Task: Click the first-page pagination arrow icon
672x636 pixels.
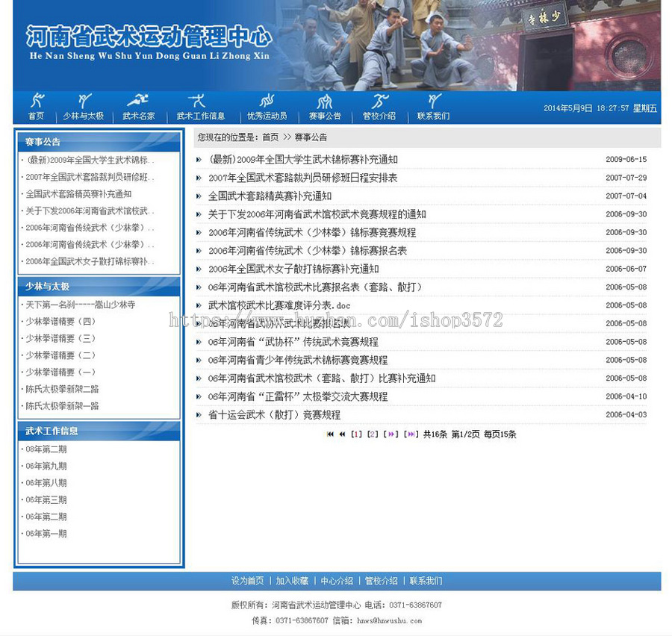Action: click(331, 434)
